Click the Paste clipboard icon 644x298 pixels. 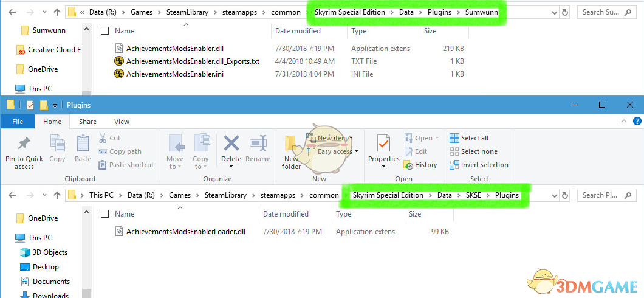(x=83, y=144)
